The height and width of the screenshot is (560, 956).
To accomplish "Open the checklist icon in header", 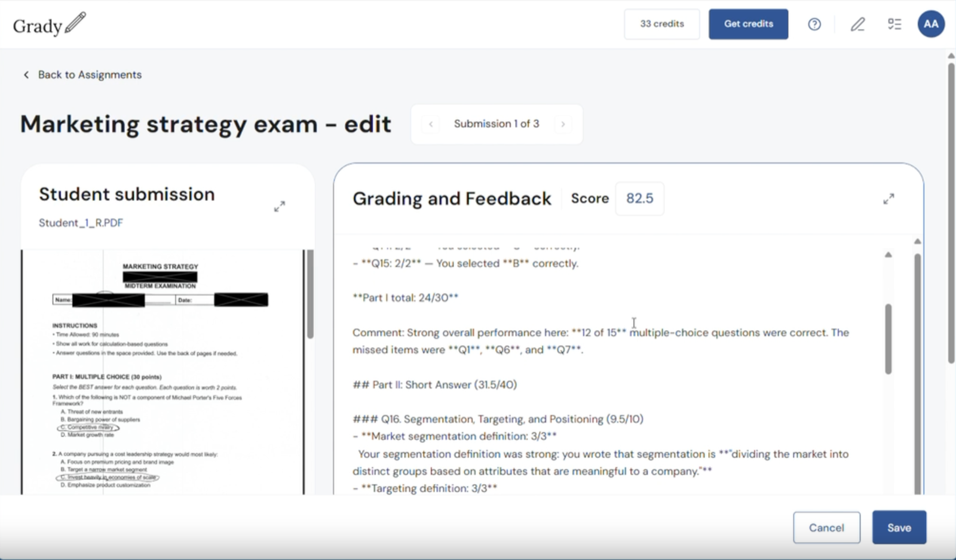I will [x=894, y=24].
